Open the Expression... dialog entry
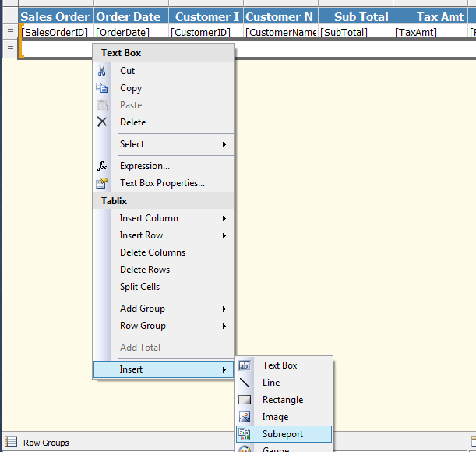This screenshot has height=452, width=476. (164, 166)
